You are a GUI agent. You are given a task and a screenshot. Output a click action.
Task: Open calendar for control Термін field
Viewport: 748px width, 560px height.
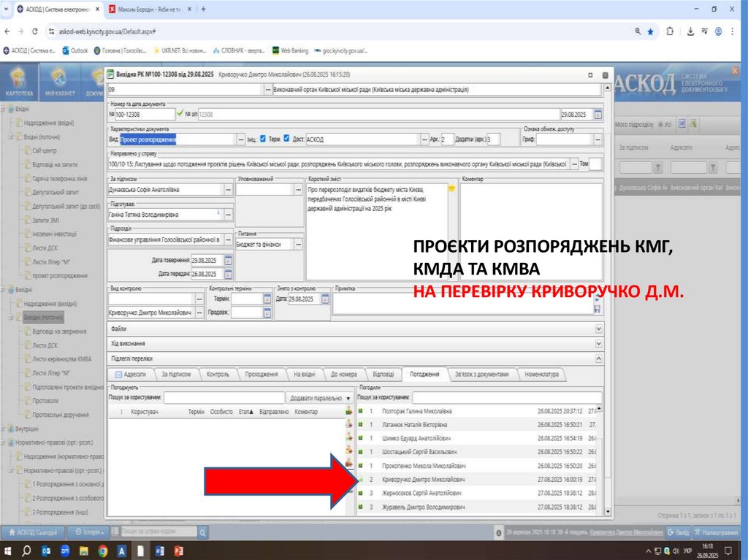pos(267,299)
